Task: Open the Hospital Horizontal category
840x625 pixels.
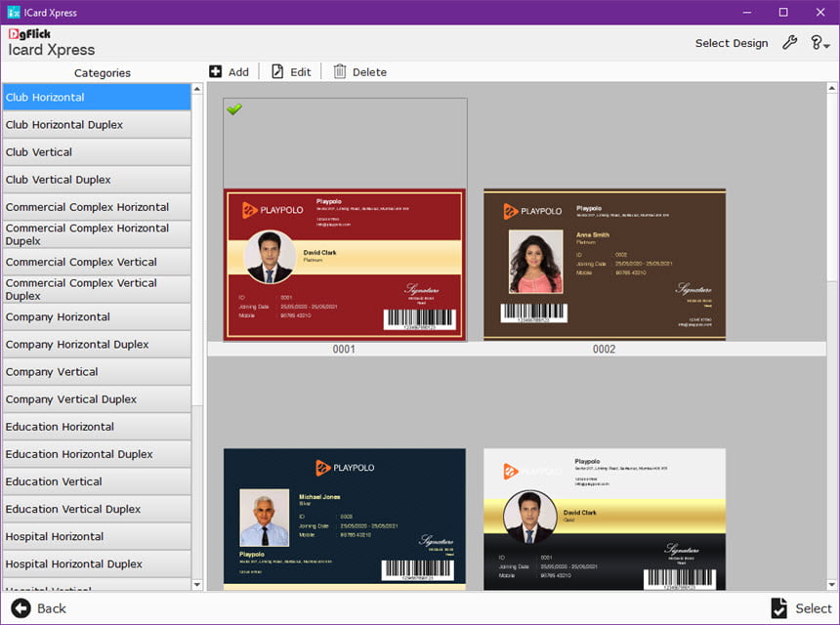Action: [97, 537]
